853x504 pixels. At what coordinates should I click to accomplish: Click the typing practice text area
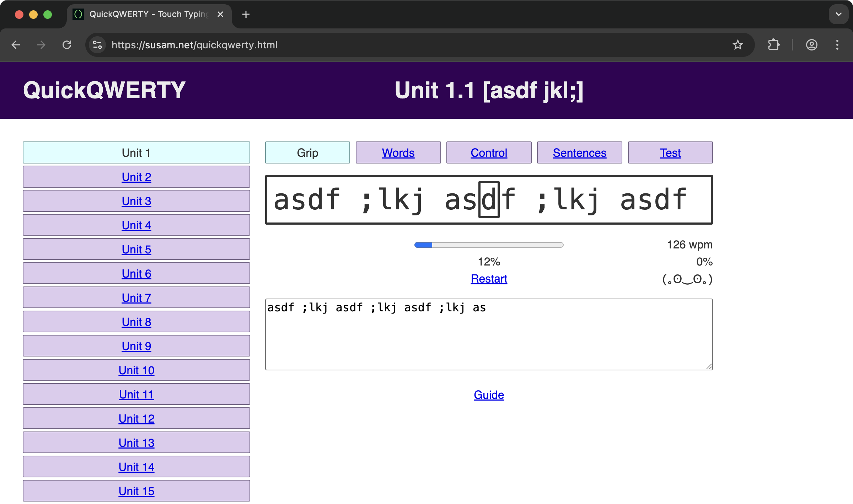(489, 335)
